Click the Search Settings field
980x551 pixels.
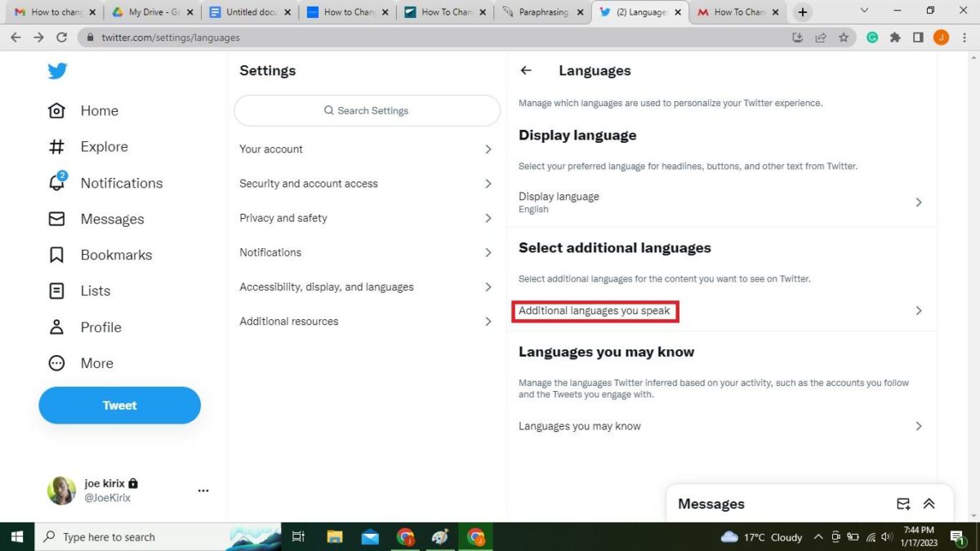coord(367,110)
